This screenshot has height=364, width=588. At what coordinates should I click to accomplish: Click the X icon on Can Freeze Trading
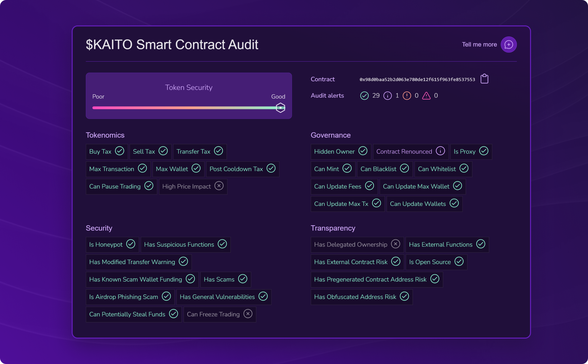coord(248,314)
